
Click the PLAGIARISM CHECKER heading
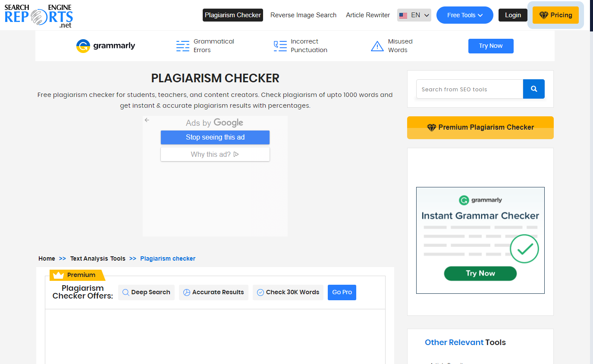[215, 78]
